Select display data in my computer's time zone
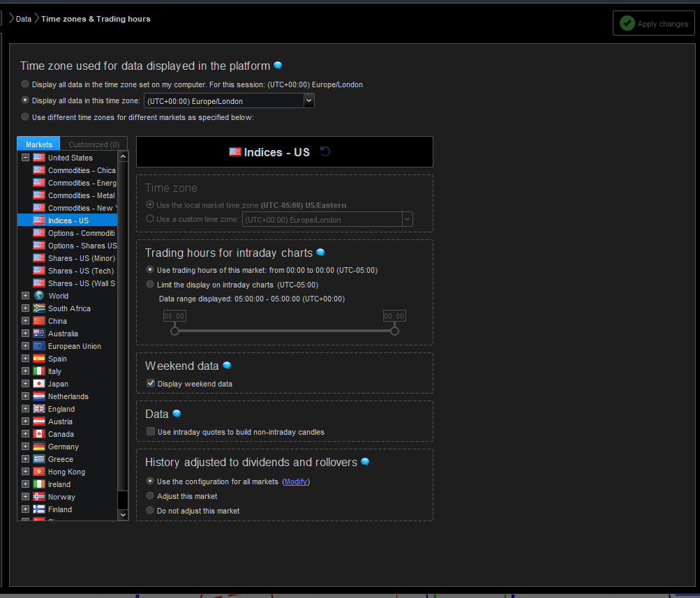This screenshot has height=598, width=700. [25, 84]
